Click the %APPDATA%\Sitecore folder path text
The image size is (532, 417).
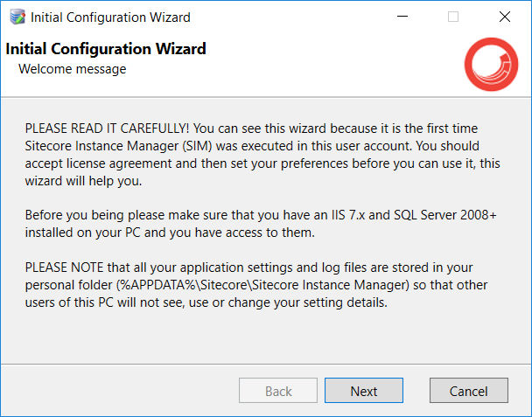click(263, 285)
